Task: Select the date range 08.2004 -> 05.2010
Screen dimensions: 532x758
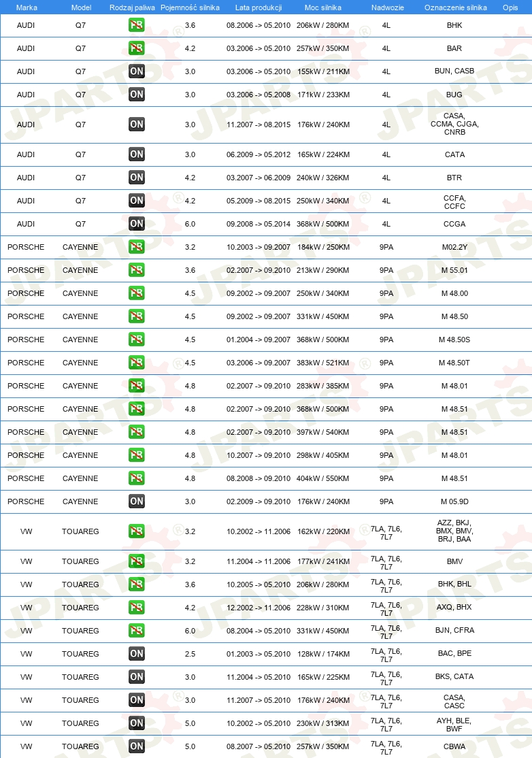Action: [259, 631]
